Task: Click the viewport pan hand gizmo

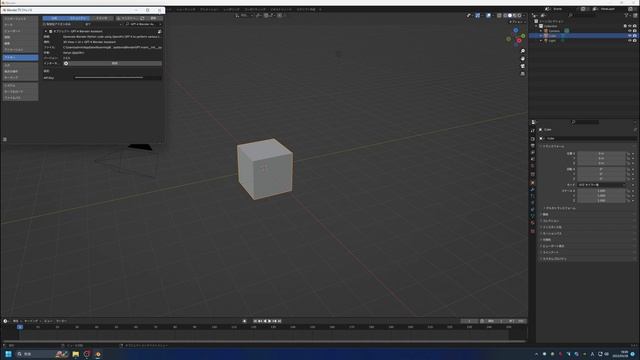Action: point(522,58)
